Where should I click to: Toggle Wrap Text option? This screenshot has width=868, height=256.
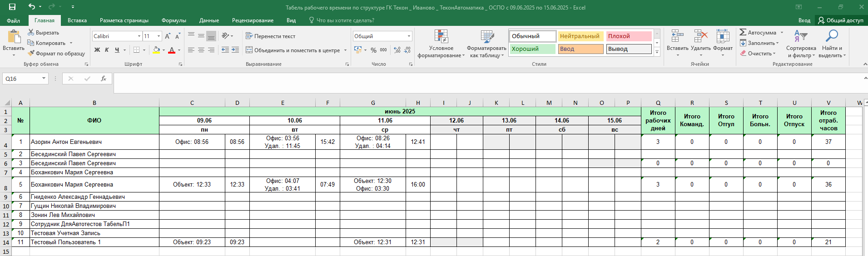click(x=270, y=36)
